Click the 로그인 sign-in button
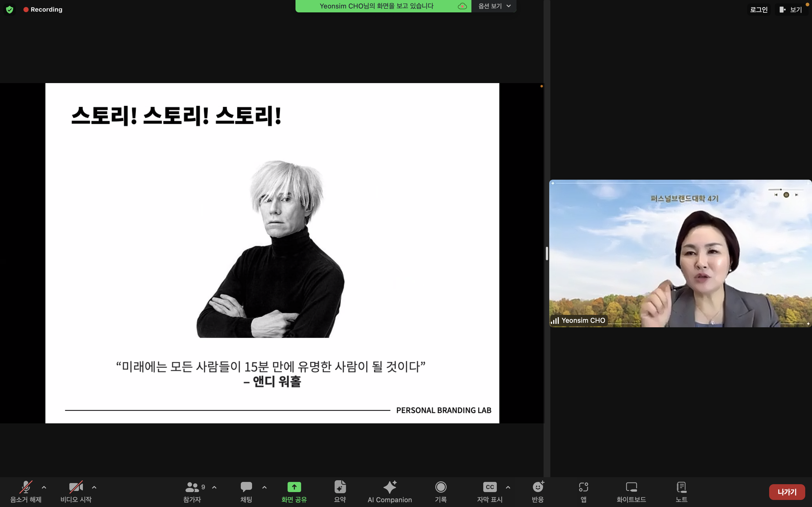 pyautogui.click(x=759, y=10)
